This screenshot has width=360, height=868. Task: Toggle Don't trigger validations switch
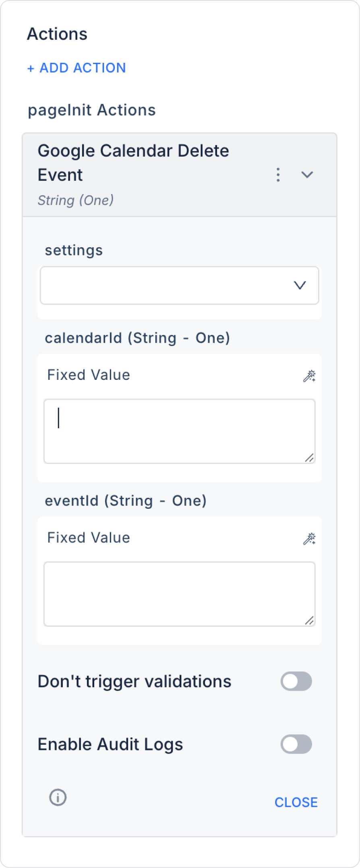tap(296, 682)
